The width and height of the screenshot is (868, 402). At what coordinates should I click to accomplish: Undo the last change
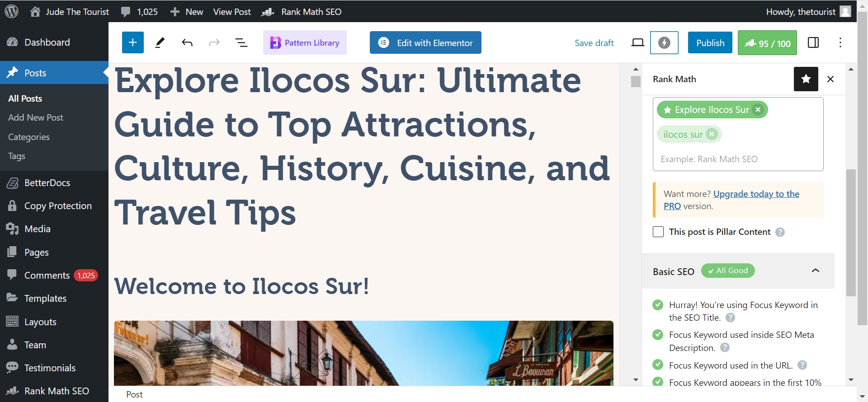pos(187,42)
